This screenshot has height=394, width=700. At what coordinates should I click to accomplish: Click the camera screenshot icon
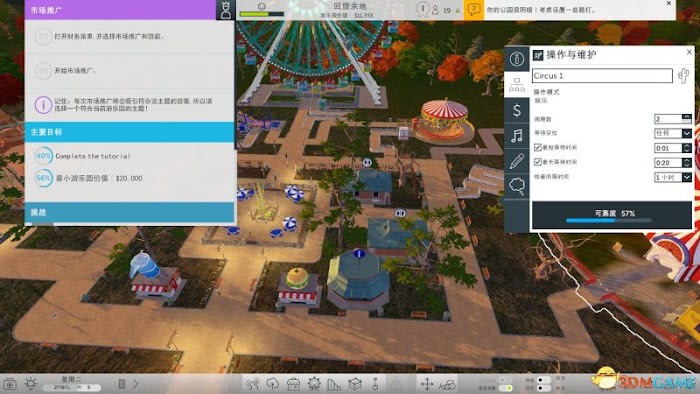tap(9, 384)
